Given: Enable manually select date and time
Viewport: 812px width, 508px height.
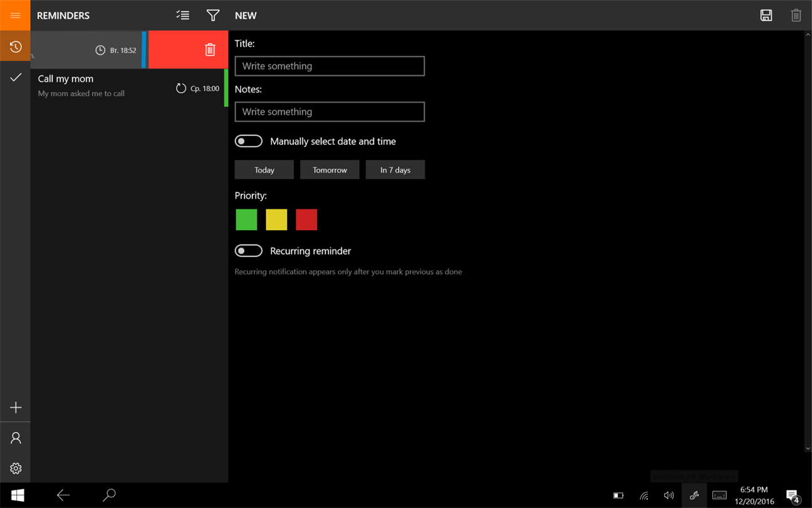Looking at the screenshot, I should 249,141.
